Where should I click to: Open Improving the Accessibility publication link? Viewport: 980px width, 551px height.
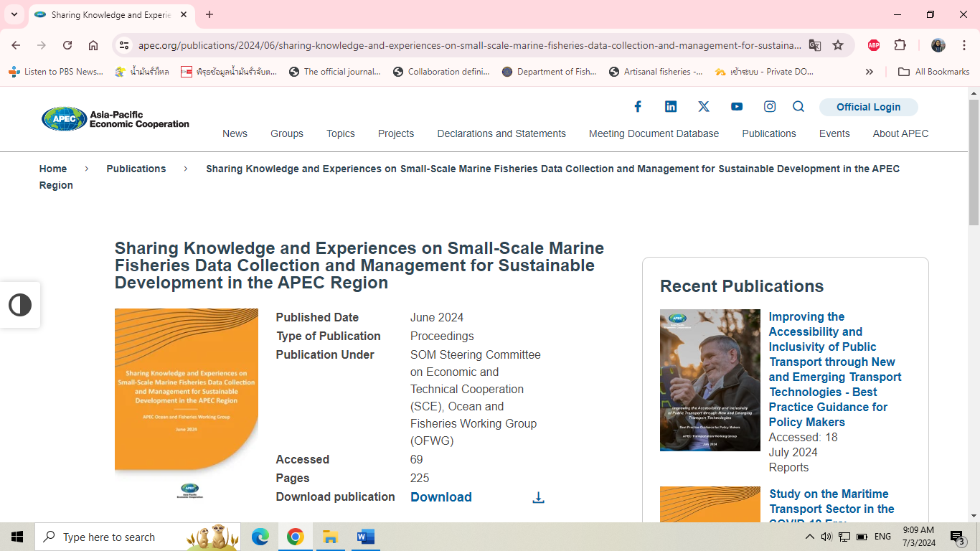(835, 369)
